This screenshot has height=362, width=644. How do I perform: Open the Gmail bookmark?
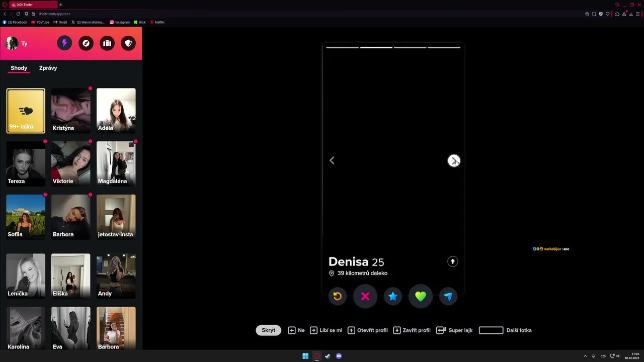pyautogui.click(x=60, y=22)
